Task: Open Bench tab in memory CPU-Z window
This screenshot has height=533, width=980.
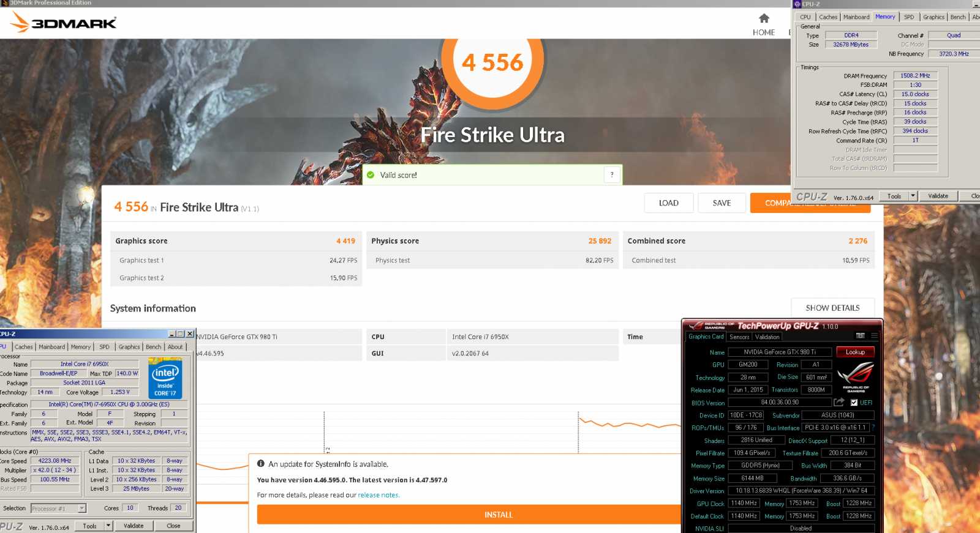Action: coord(958,17)
